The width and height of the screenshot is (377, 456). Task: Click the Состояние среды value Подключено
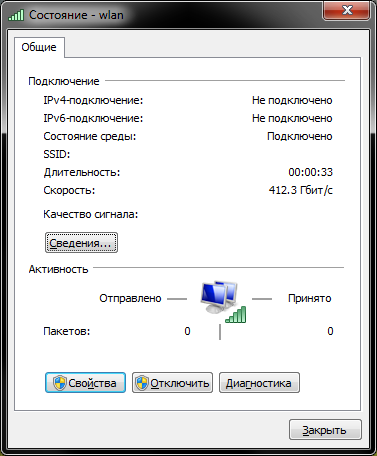point(300,136)
